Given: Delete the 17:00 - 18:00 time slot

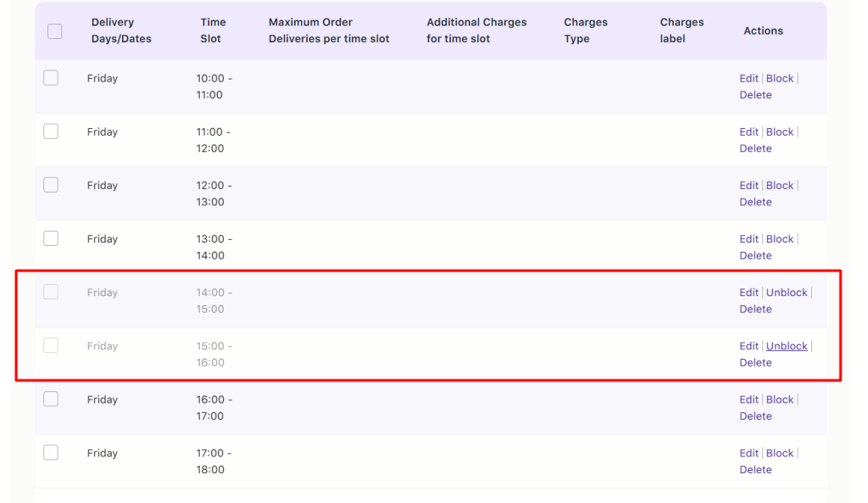Looking at the screenshot, I should coord(755,469).
